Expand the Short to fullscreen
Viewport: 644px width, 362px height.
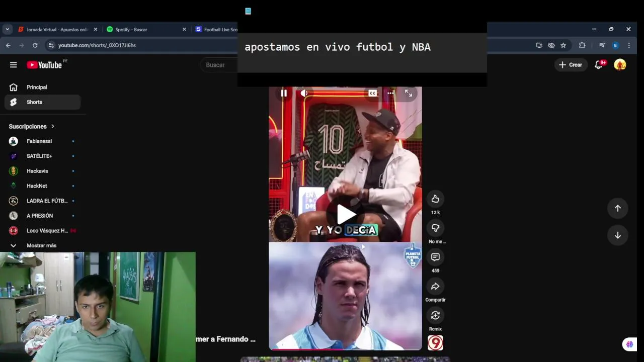click(409, 93)
